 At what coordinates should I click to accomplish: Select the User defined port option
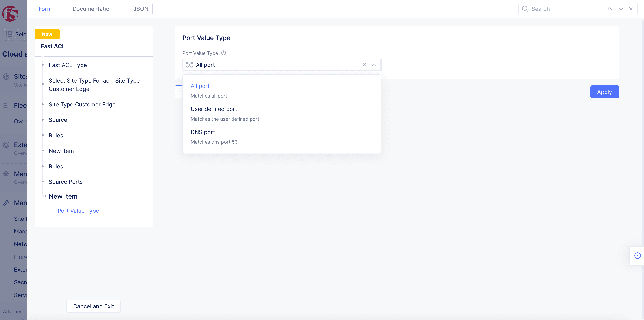click(214, 109)
